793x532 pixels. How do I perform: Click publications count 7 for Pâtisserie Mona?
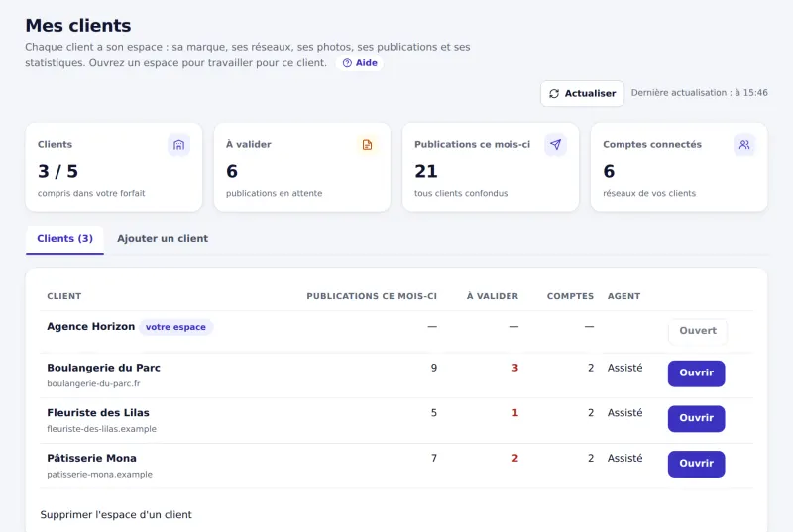tap(434, 459)
